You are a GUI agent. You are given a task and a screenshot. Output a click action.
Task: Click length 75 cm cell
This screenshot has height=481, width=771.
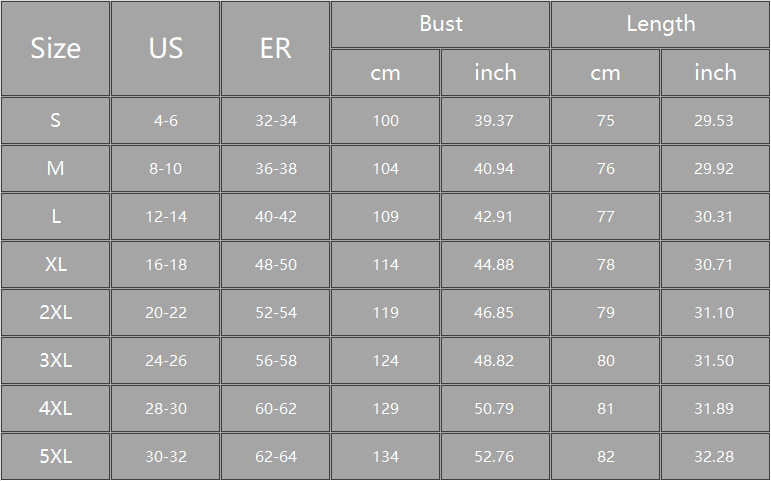(605, 121)
